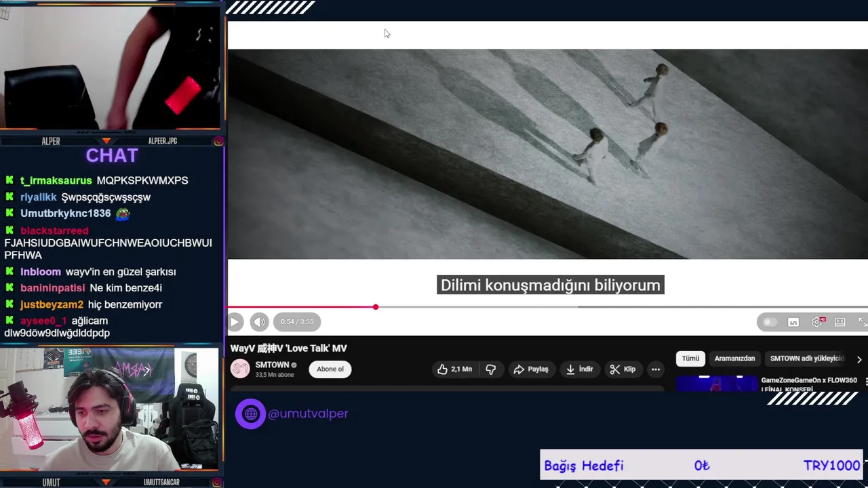Image resolution: width=868 pixels, height=488 pixels.
Task: Click the TRY1000 goal amount
Action: coord(831,466)
